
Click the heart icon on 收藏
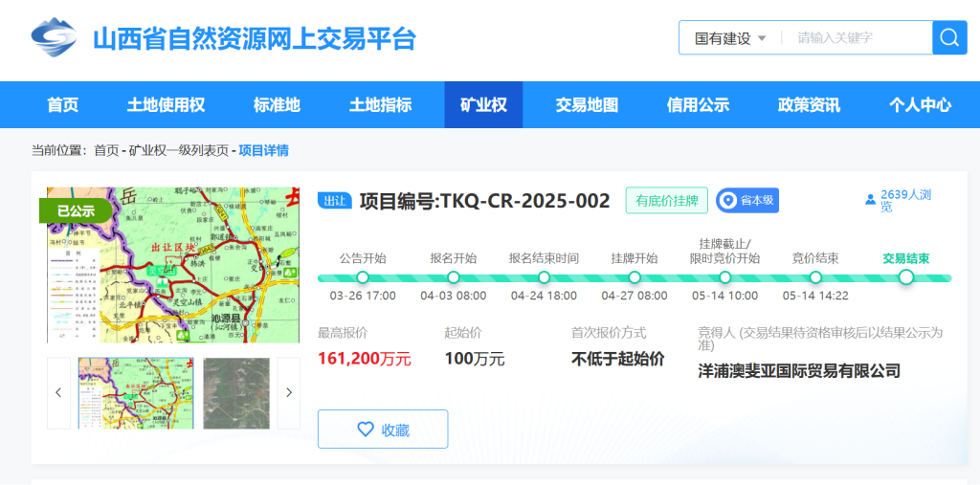pyautogui.click(x=365, y=430)
